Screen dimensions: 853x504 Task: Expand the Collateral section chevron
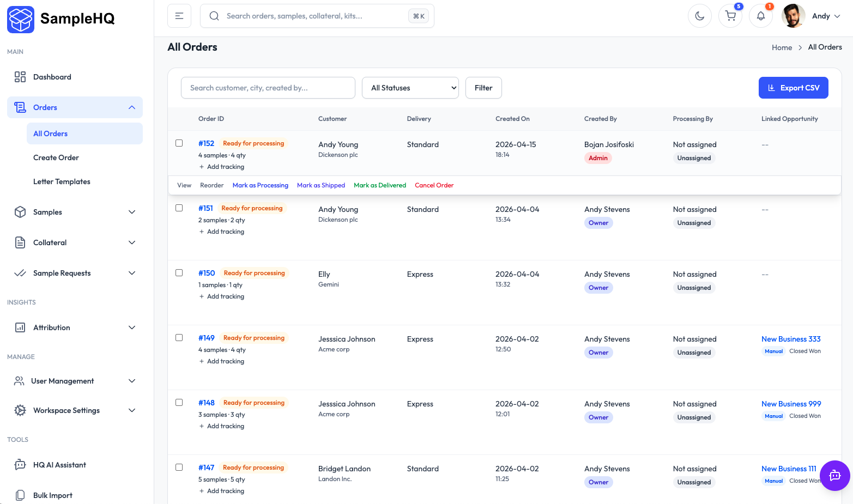132,242
